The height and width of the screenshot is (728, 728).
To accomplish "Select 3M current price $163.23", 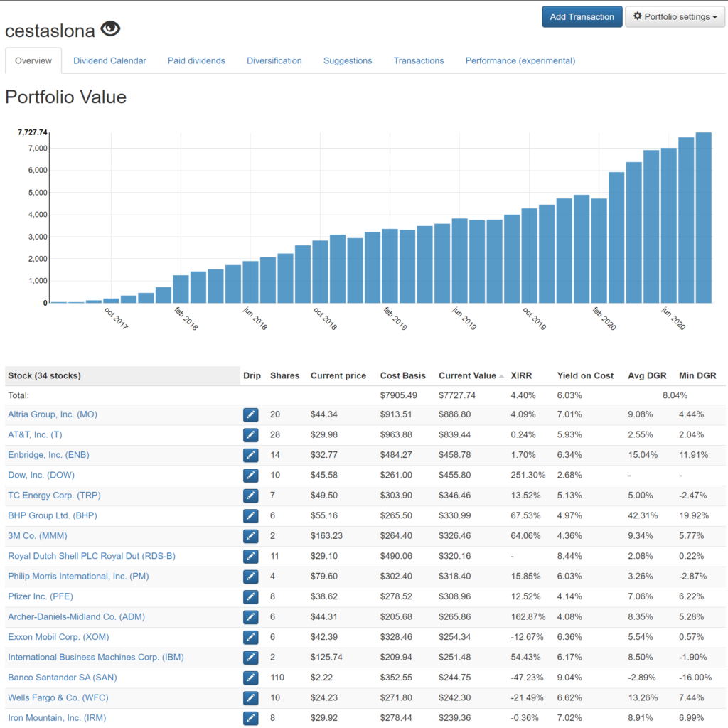I will pyautogui.click(x=326, y=536).
